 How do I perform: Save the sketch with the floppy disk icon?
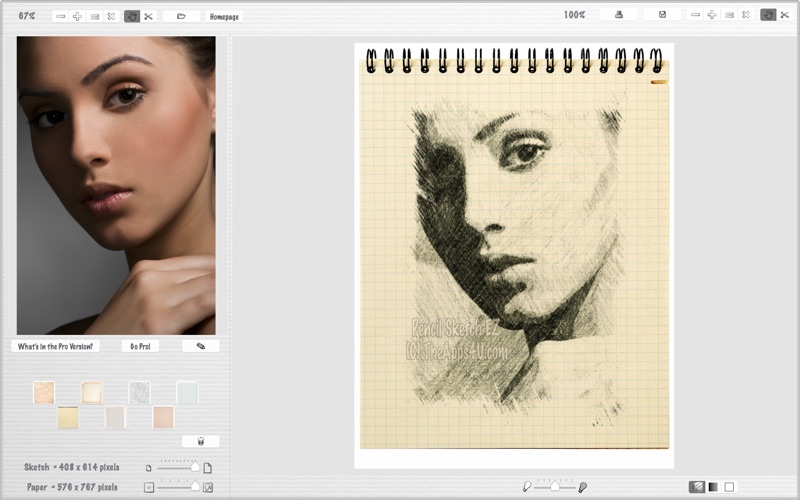tap(662, 15)
